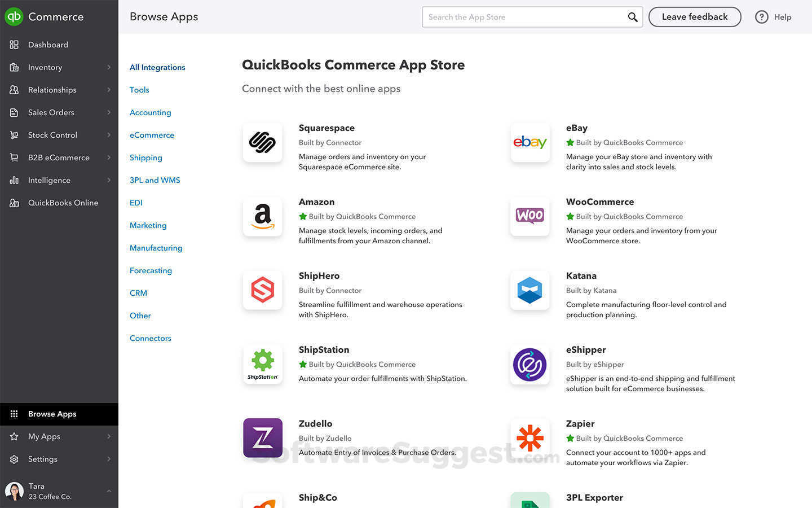Expand the Inventory sidebar menu

pyautogui.click(x=109, y=67)
